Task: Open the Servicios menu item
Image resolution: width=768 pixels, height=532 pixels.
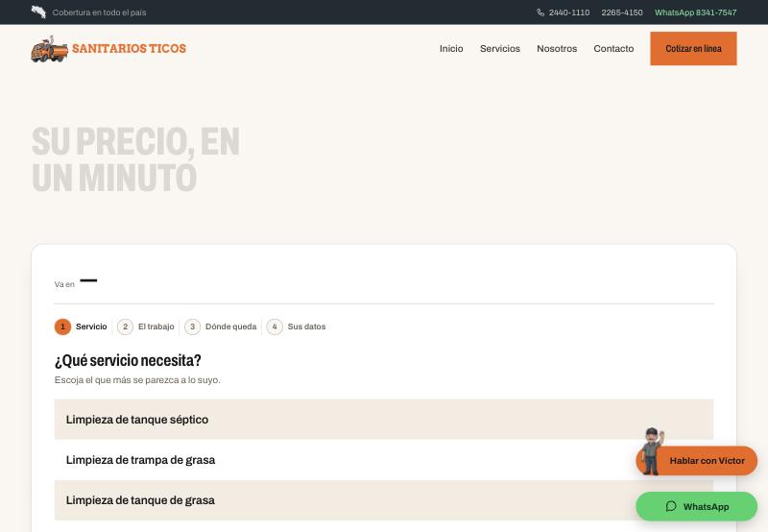Action: coord(500,49)
